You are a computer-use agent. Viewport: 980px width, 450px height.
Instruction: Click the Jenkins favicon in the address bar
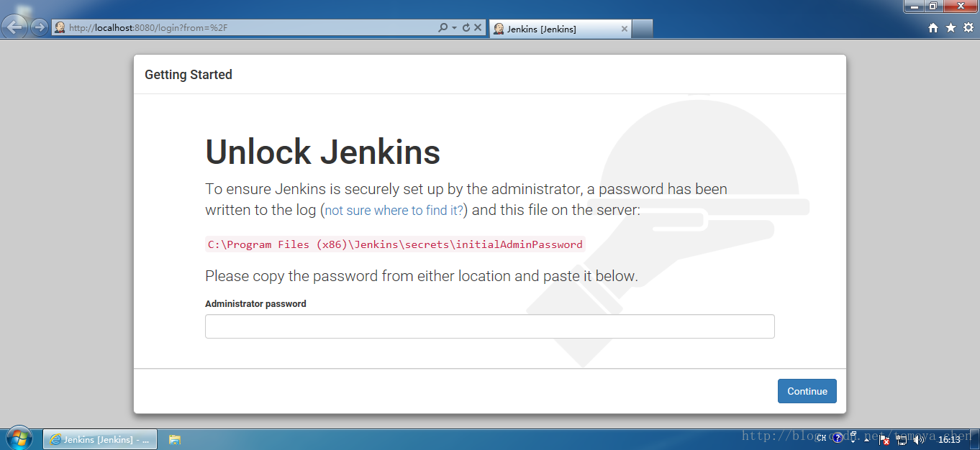[60, 27]
